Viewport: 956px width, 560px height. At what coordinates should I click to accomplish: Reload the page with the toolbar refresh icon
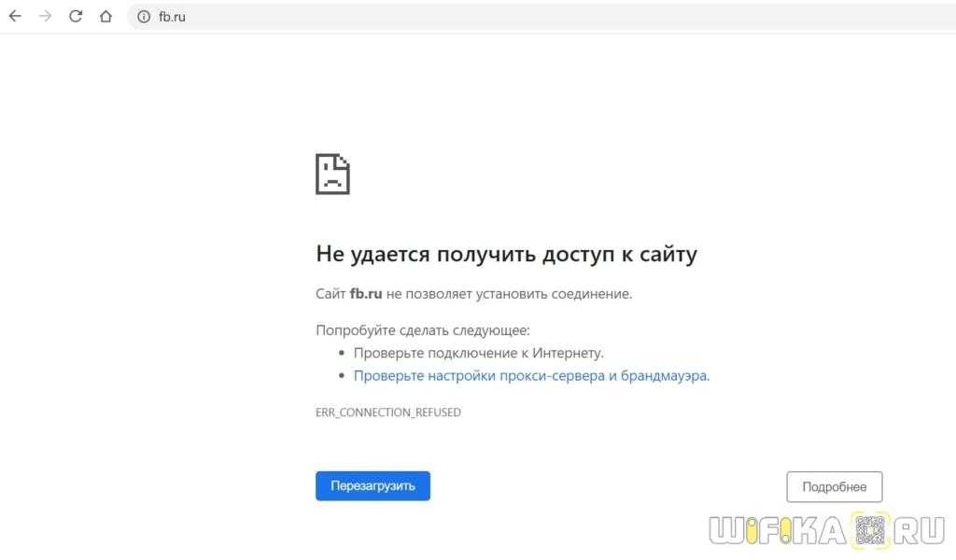76,16
